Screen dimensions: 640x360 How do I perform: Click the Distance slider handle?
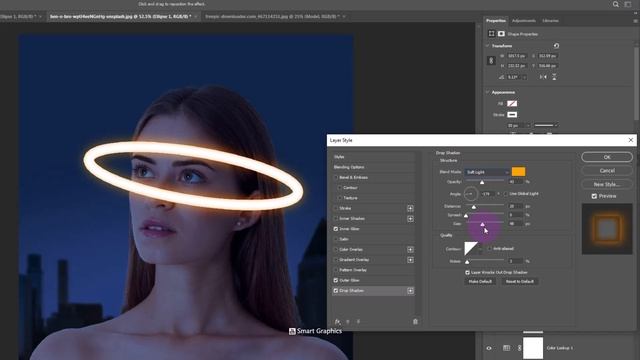473,207
